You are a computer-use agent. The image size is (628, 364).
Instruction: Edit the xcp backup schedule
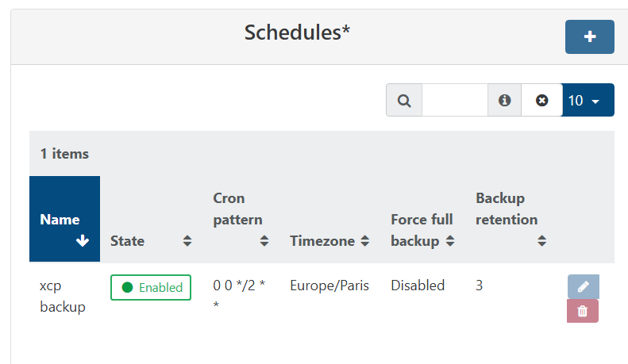coord(583,286)
